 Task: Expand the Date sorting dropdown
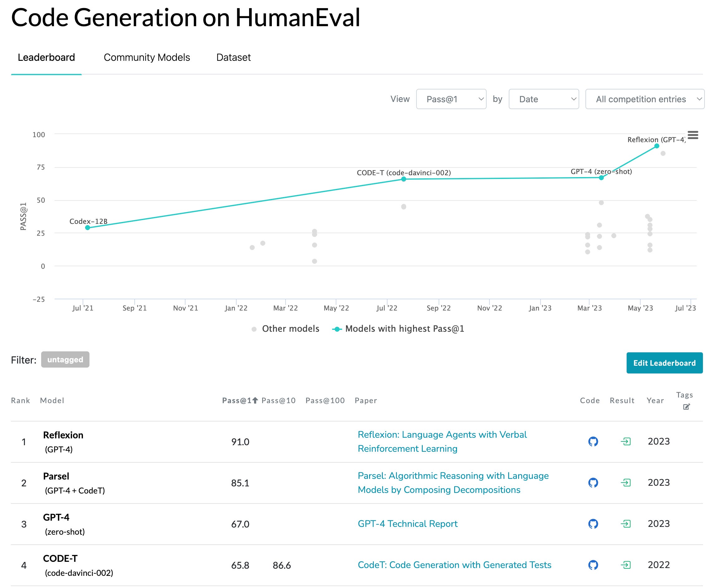(544, 99)
